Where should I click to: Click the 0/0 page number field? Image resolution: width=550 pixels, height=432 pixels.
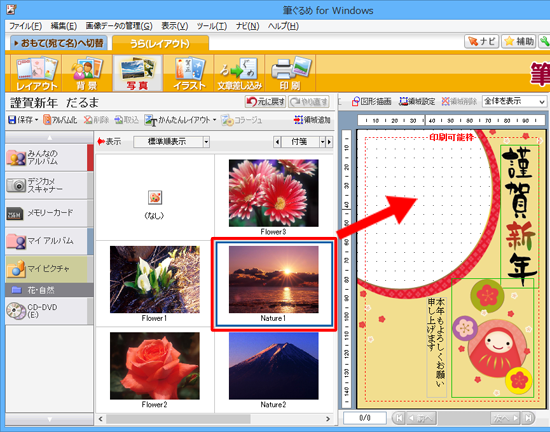(x=365, y=418)
